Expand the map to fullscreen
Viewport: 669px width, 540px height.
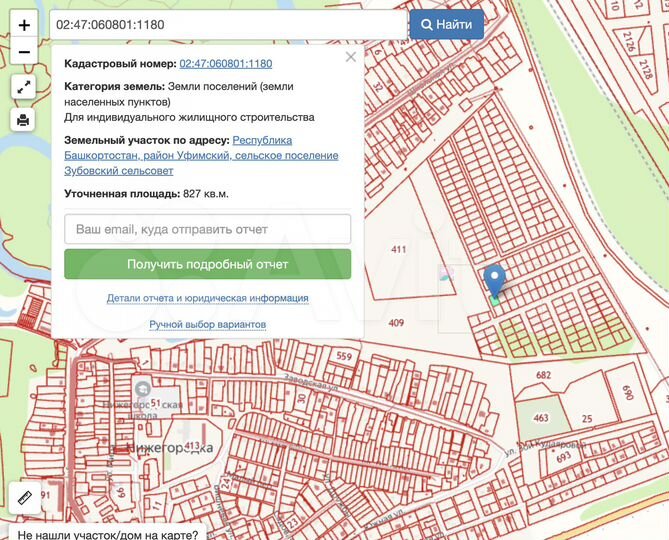pyautogui.click(x=24, y=87)
